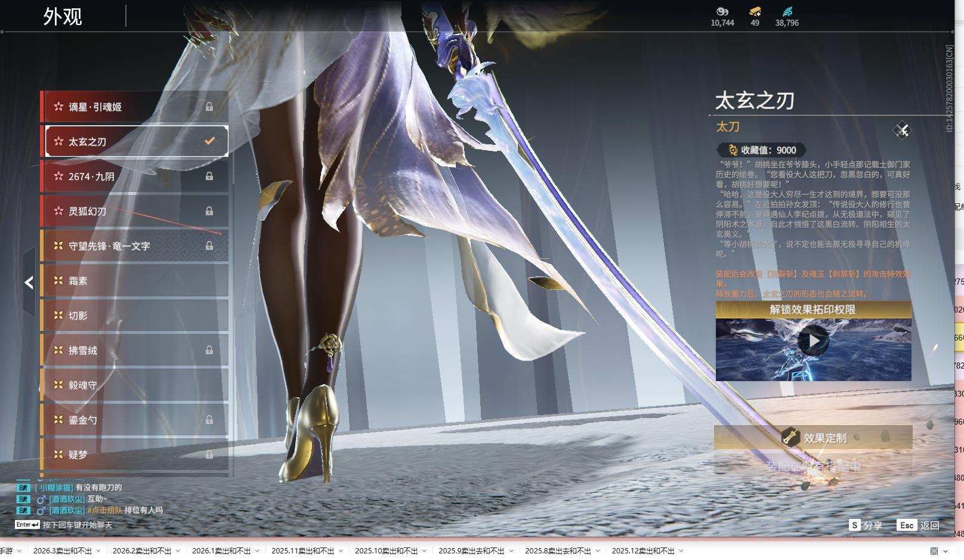Open the 2026.2卖出和不出 sheet tab
The width and height of the screenshot is (964, 560).
pos(142,551)
